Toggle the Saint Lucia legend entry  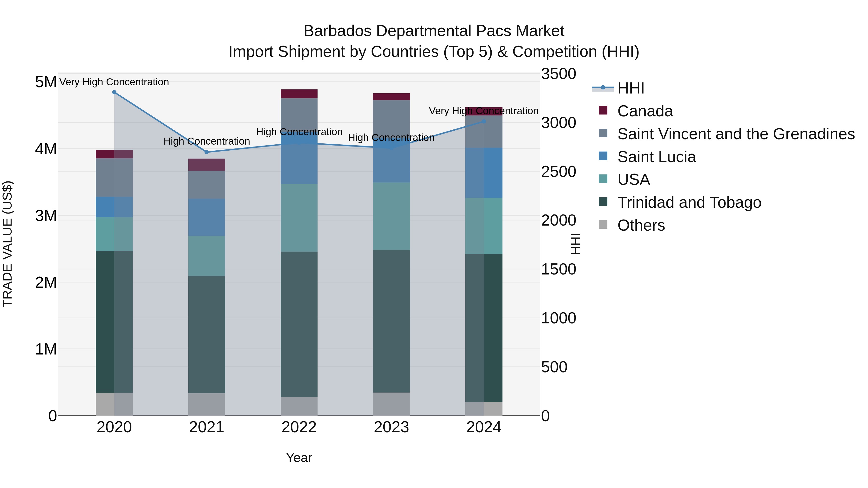[647, 157]
